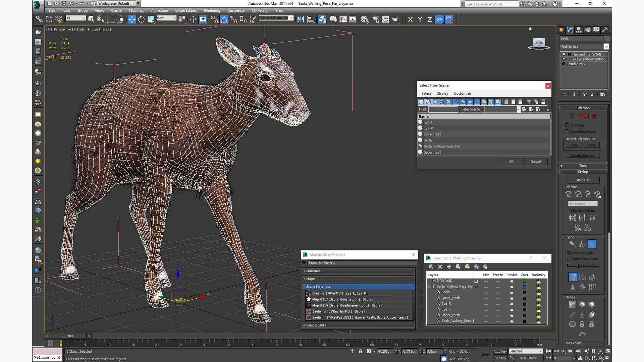The image size is (644, 362).
Task: Open the Rendering menu
Action: tap(212, 10)
